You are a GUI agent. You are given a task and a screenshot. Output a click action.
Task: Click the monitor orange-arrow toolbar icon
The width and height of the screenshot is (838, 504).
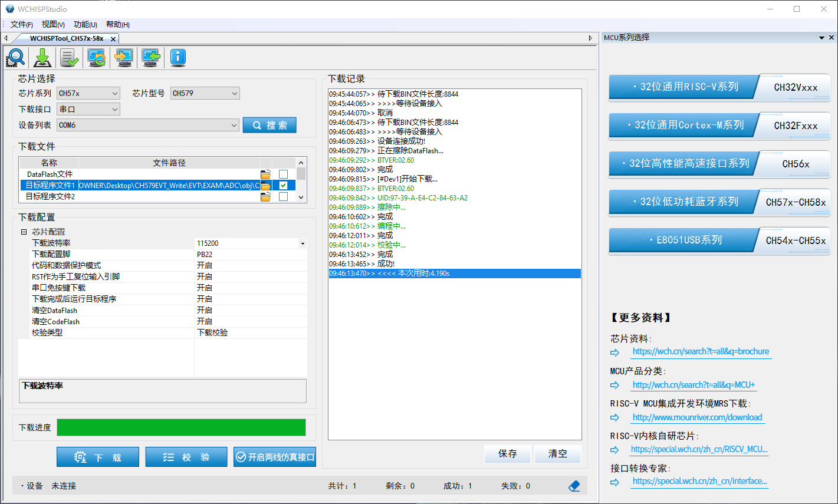124,57
